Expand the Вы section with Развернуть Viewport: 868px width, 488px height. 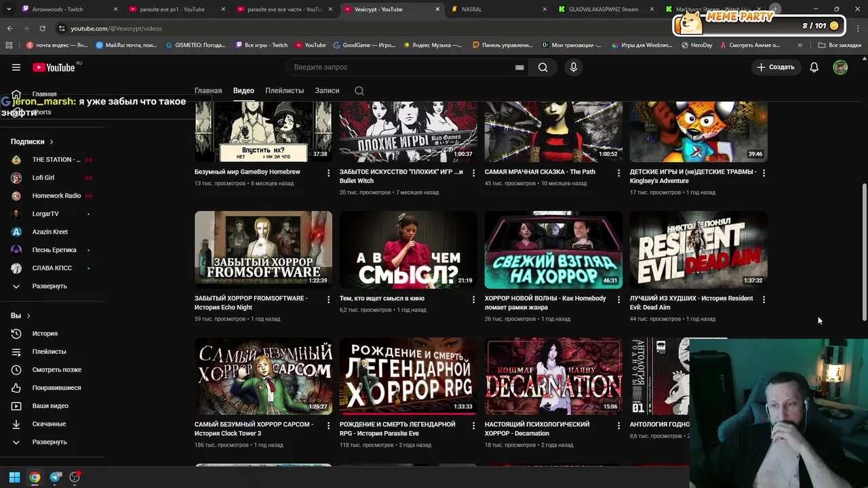(x=50, y=442)
